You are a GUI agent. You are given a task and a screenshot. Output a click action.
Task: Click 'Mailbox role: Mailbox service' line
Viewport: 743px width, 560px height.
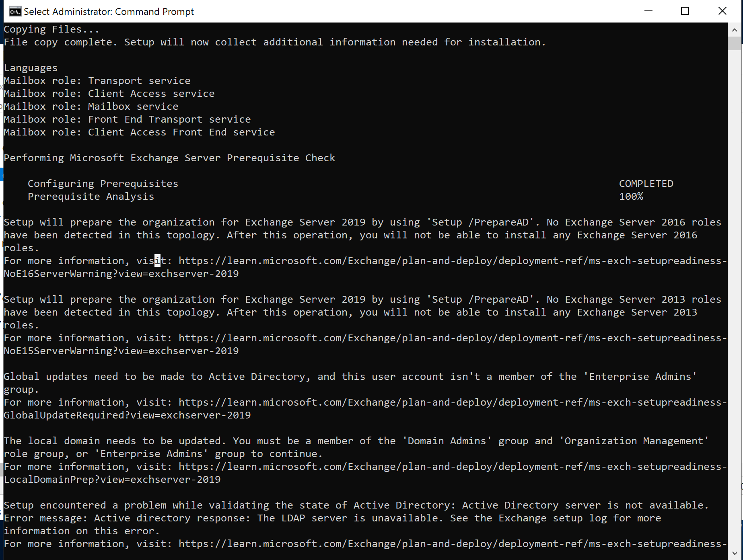coord(91,107)
